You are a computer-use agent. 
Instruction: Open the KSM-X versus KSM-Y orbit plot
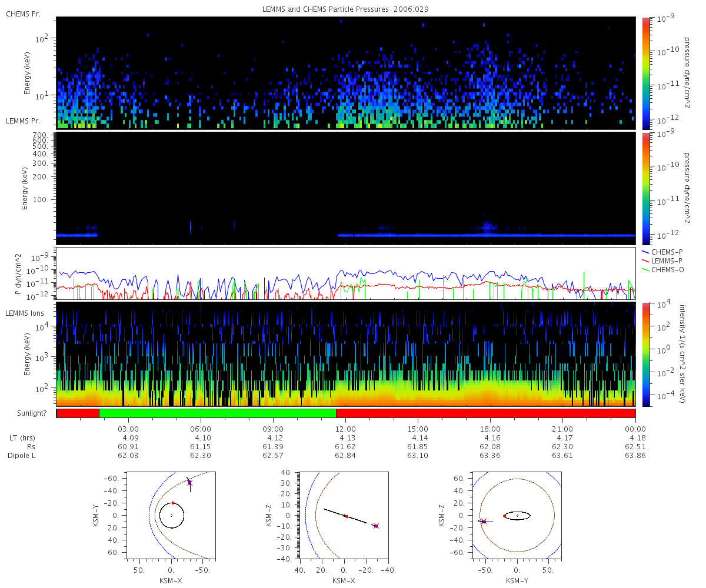click(171, 515)
